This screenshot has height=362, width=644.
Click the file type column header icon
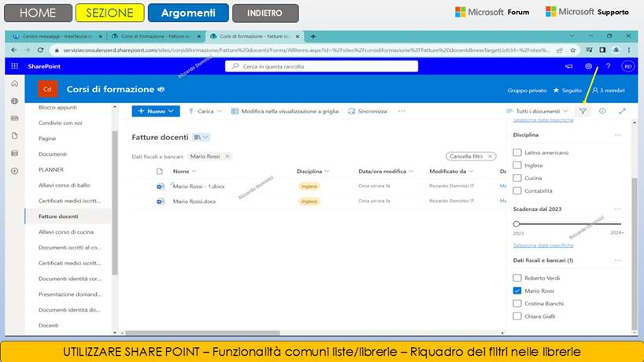[x=160, y=171]
